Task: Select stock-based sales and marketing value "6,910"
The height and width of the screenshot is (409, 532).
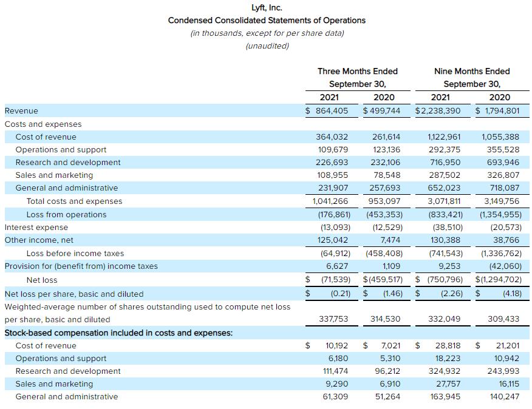Action: 390,384
